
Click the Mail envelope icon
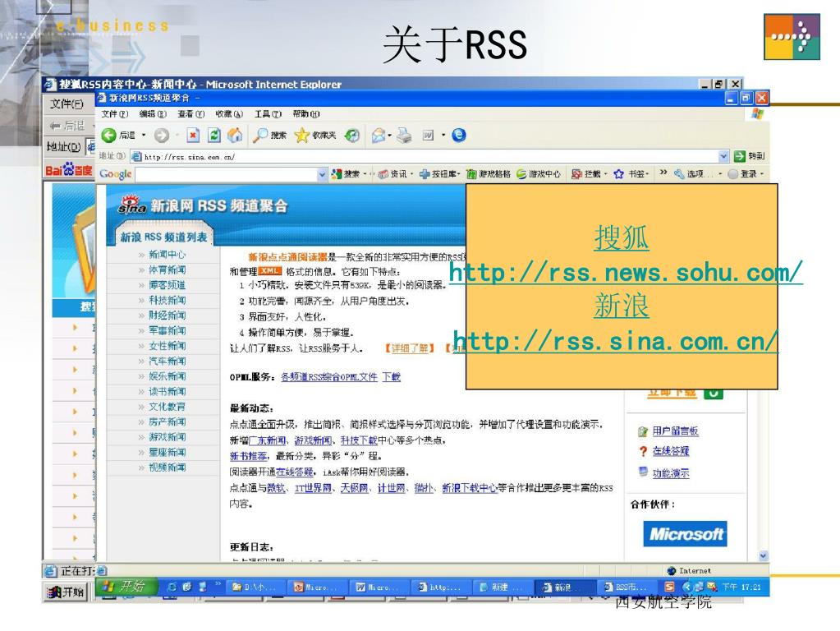click(x=379, y=135)
